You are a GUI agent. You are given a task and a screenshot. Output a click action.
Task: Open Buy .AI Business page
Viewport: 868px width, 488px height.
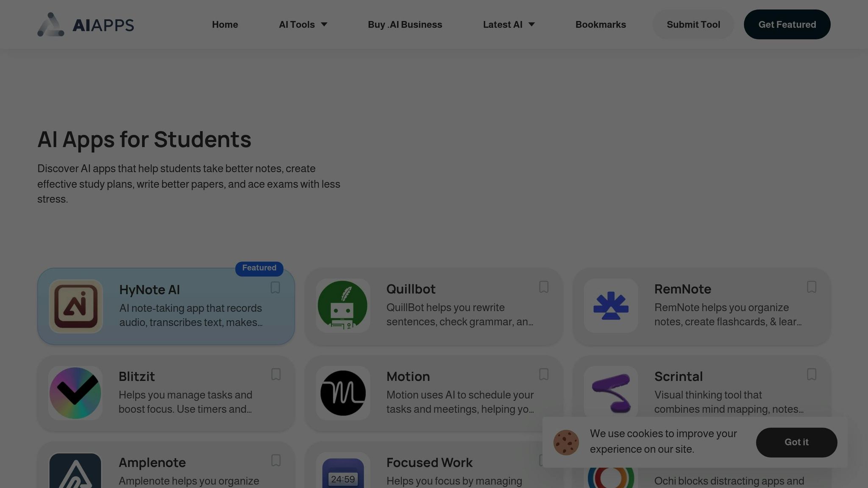point(405,25)
